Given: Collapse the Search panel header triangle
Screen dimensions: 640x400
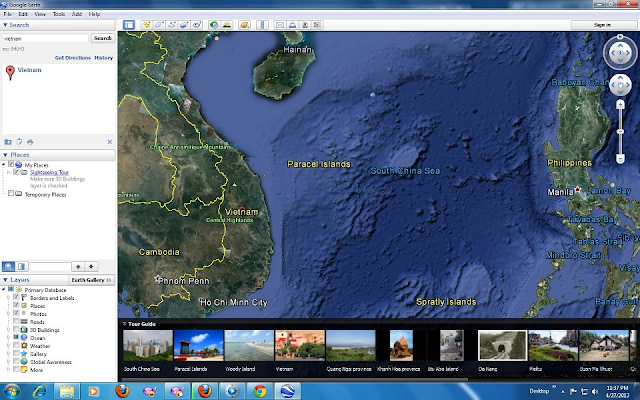Looking at the screenshot, I should coord(5,25).
